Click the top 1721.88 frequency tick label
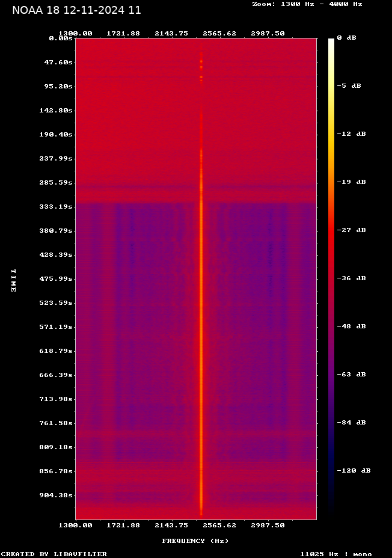 click(x=123, y=34)
